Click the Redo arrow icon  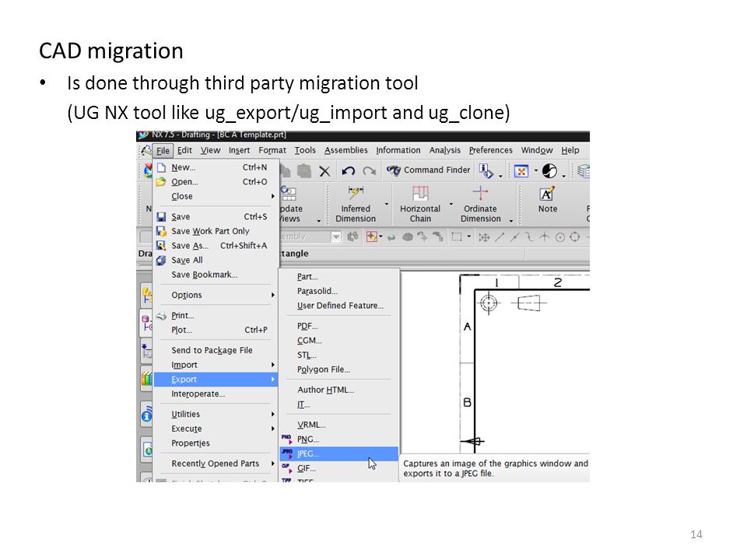coord(369,171)
